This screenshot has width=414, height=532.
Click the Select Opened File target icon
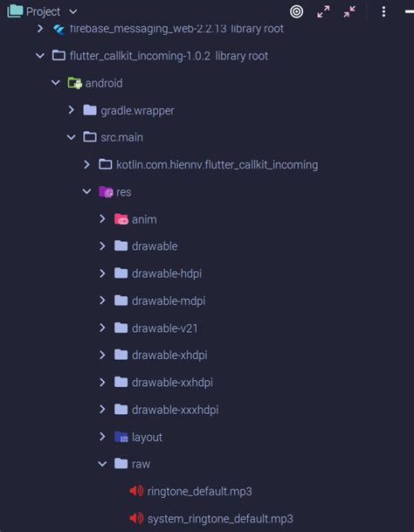click(x=296, y=12)
